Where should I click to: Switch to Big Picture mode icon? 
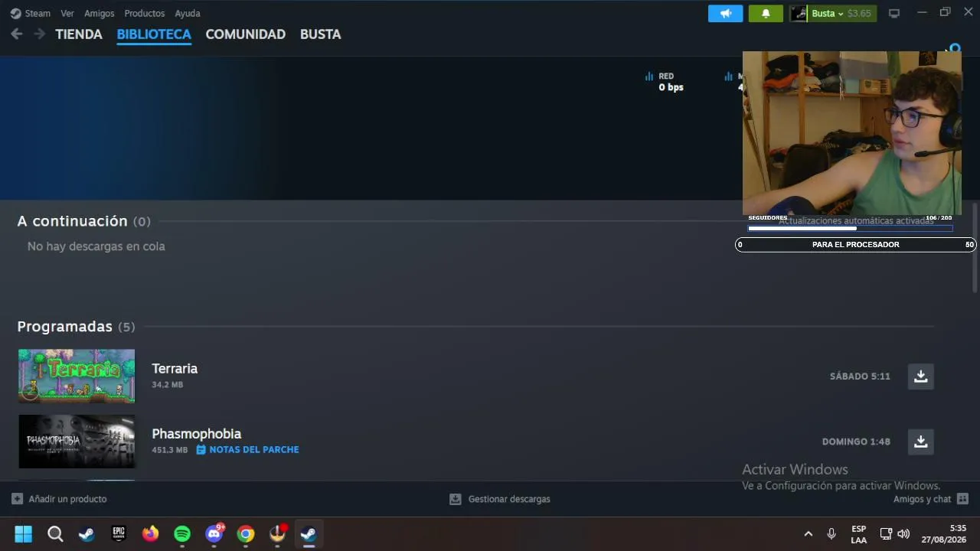(893, 13)
